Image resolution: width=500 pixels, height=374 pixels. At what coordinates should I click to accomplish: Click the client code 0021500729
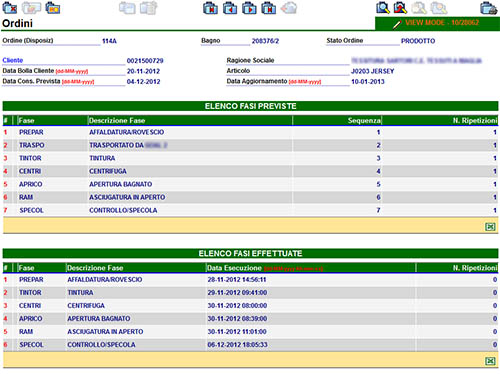coord(145,61)
